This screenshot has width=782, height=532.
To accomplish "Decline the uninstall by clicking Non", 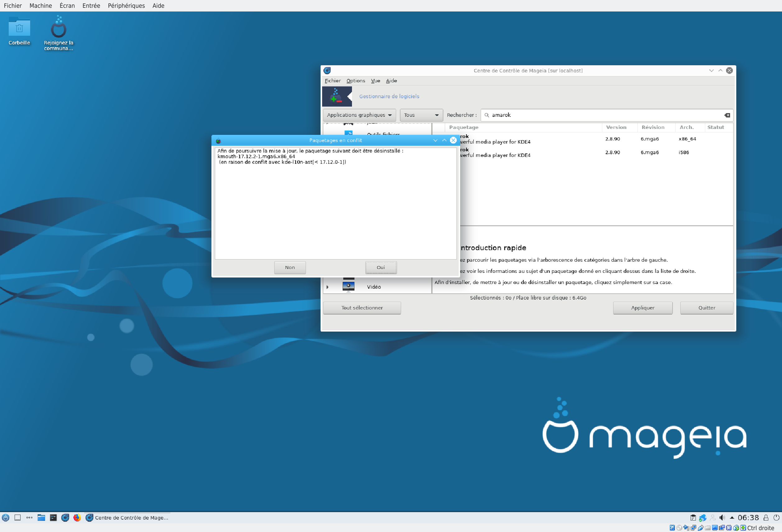I will coord(290,267).
